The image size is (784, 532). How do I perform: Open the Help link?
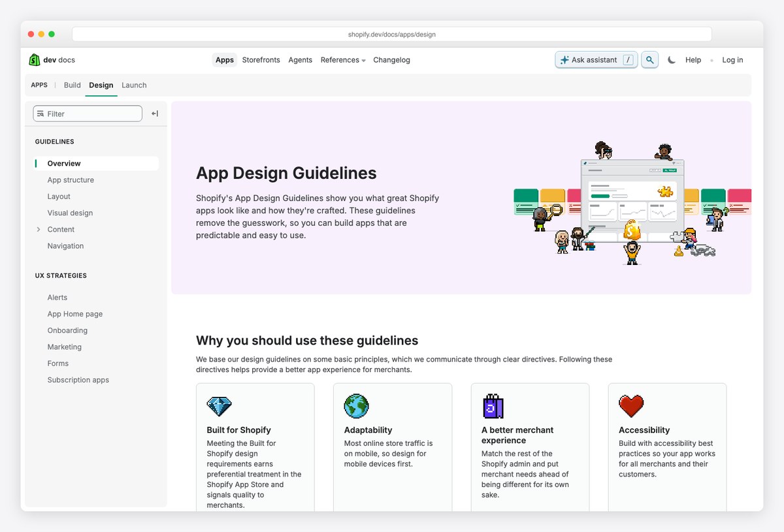[x=693, y=60]
